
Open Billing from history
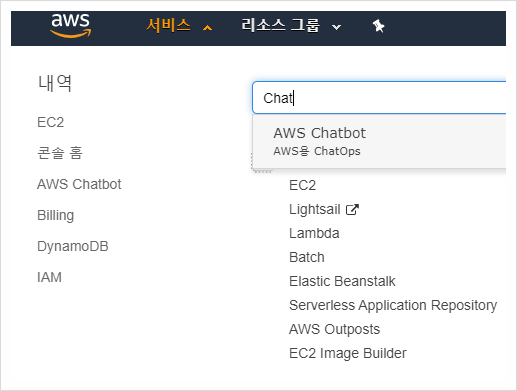click(55, 215)
